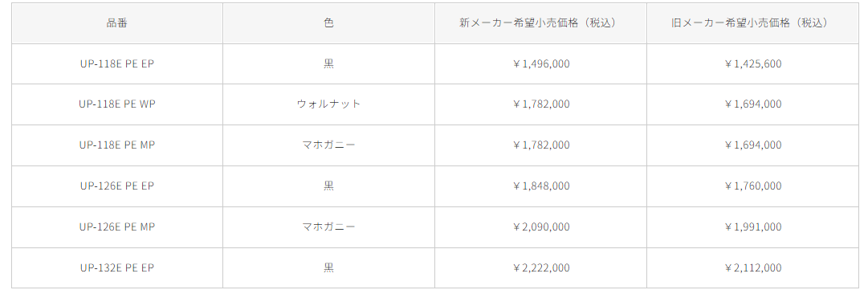The height and width of the screenshot is (294, 868).
Task: Click the ¥2,222,000 new price cell
Action: (540, 268)
